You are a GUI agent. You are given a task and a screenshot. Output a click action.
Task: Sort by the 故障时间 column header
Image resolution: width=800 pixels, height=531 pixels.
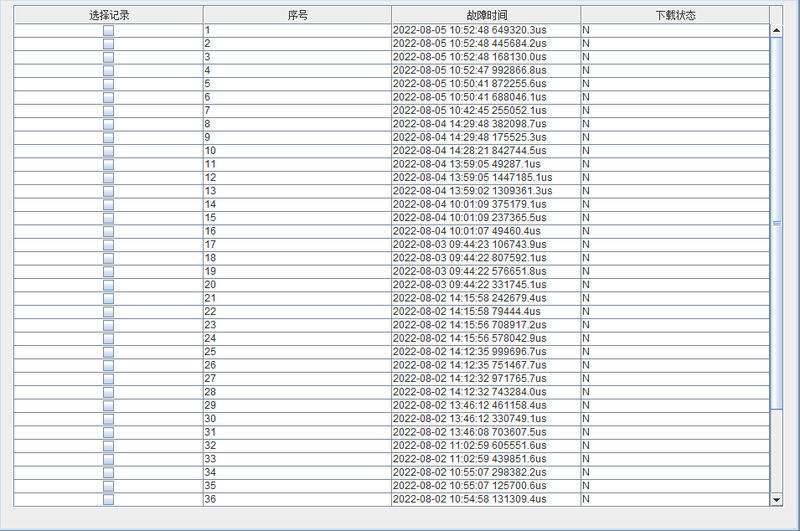[486, 15]
